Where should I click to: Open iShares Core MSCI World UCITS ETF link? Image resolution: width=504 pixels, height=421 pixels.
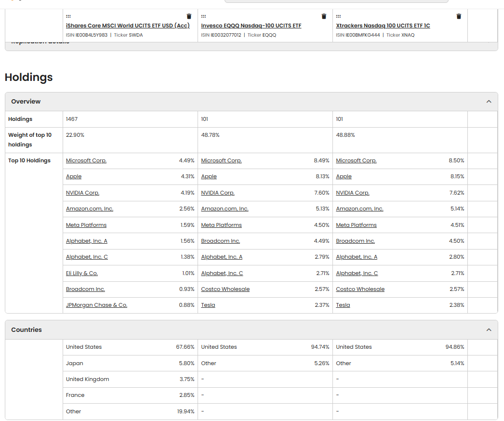[128, 26]
